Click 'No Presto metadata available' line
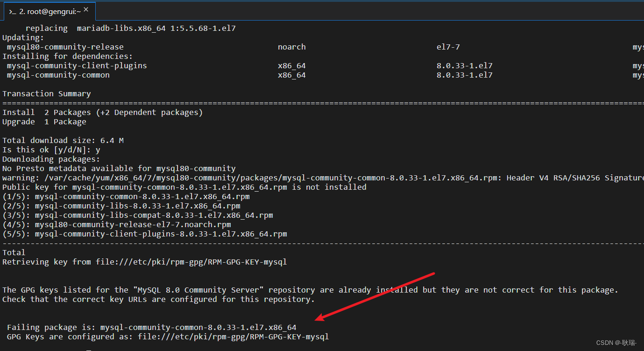Viewport: 644px width, 351px height. [119, 169]
